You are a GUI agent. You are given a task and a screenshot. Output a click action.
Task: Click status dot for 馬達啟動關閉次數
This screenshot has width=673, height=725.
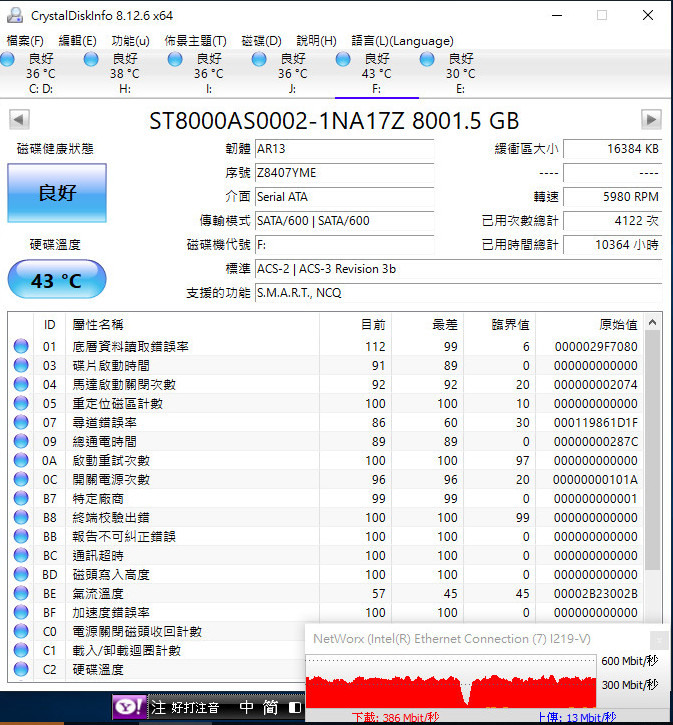pyautogui.click(x=21, y=384)
